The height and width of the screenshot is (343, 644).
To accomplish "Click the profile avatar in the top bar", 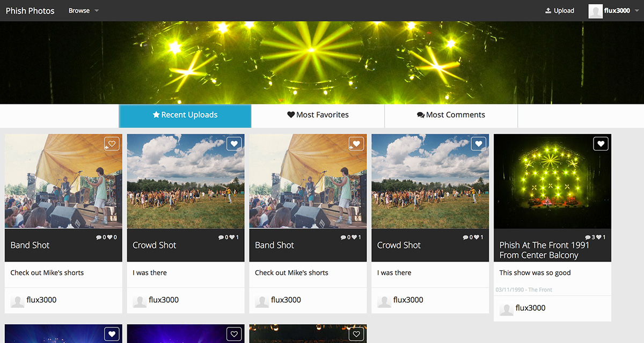I will (595, 11).
